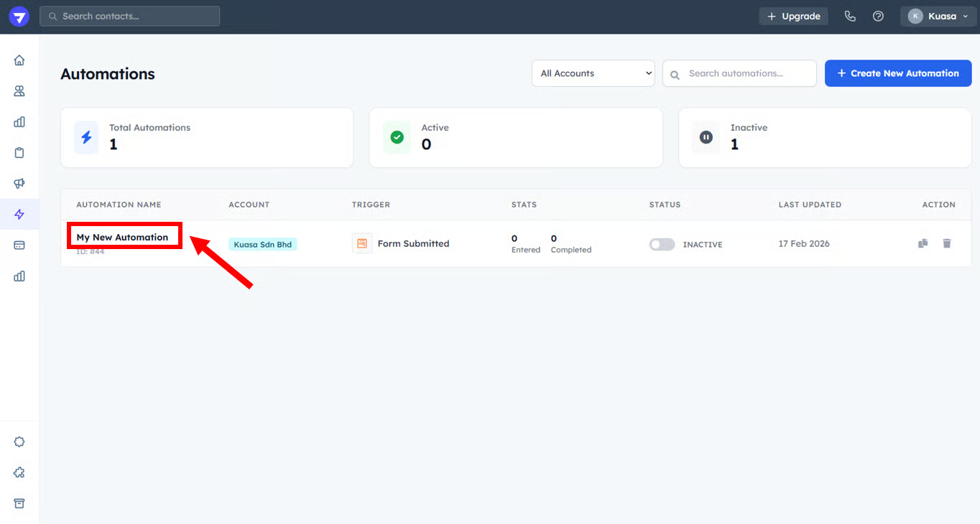Open the help question mark icon

878,17
